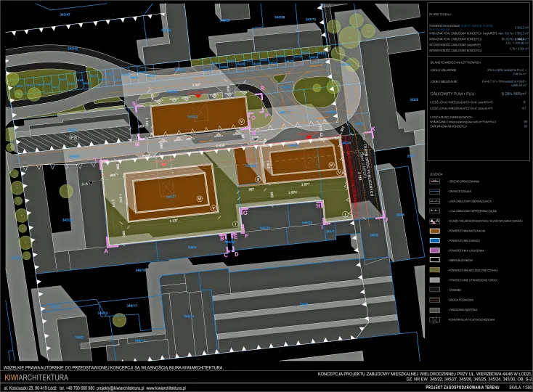Click the Chodniki legend symbol
533x392 pixels.
coord(436,289)
